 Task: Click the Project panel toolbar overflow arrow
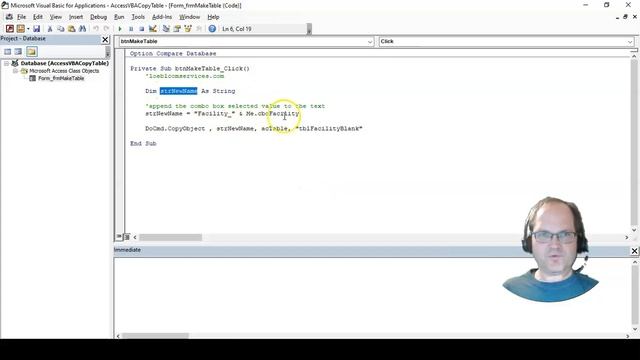click(108, 52)
